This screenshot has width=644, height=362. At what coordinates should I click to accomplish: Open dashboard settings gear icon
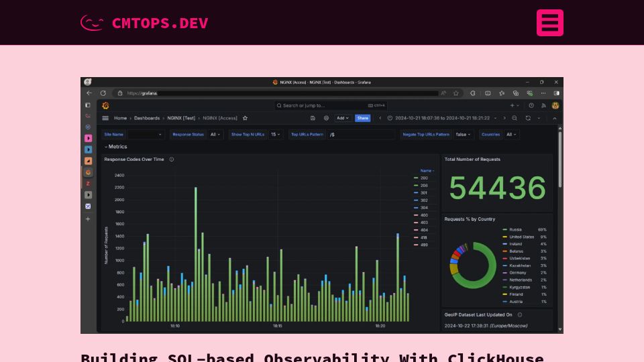[x=326, y=118]
